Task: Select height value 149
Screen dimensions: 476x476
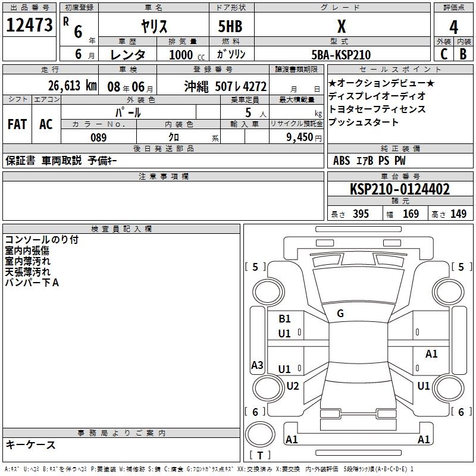Action: [458, 214]
